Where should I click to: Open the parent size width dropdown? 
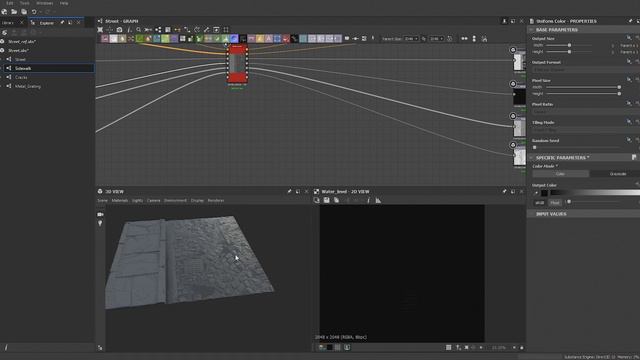[x=411, y=39]
